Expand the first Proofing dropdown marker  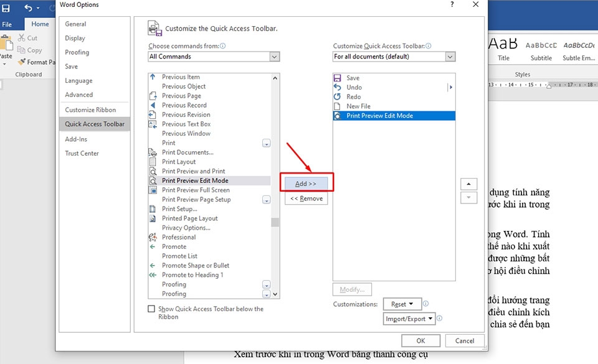point(266,284)
